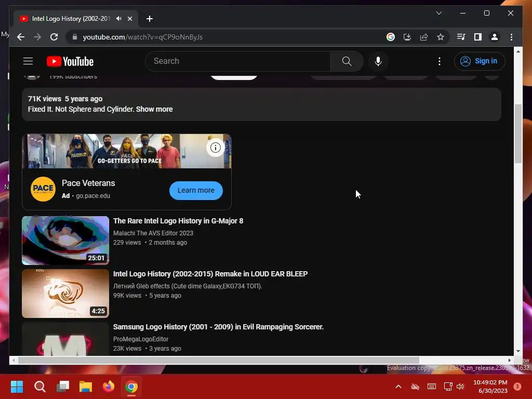Open notification badge with 3
This screenshot has height=399, width=532.
[x=517, y=387]
